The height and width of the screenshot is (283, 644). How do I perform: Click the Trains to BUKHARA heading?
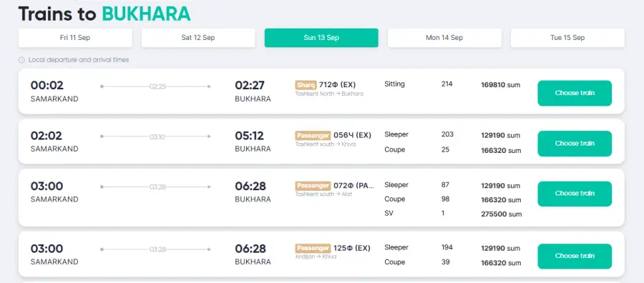[x=104, y=14]
